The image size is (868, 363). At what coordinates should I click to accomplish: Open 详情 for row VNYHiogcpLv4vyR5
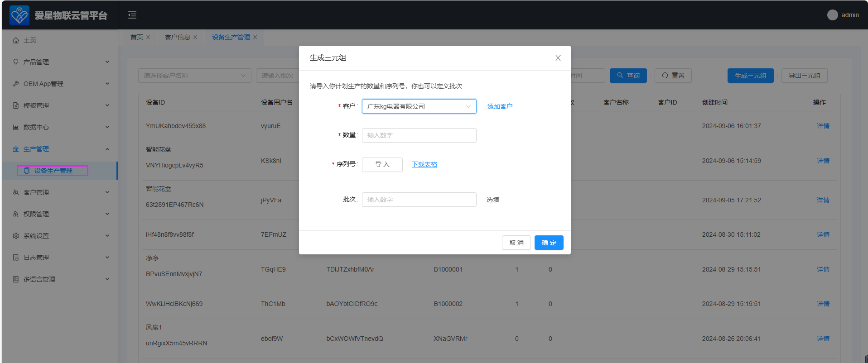pos(823,161)
